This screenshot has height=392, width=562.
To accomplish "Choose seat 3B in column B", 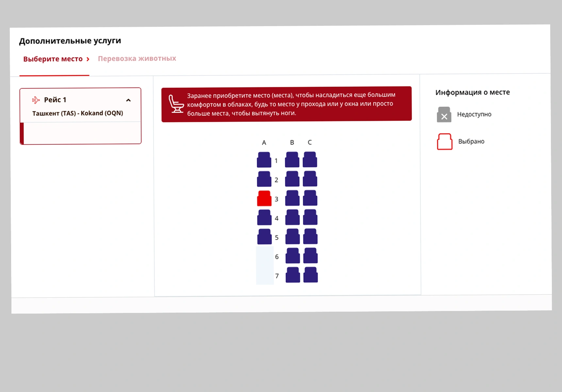I will click(292, 198).
